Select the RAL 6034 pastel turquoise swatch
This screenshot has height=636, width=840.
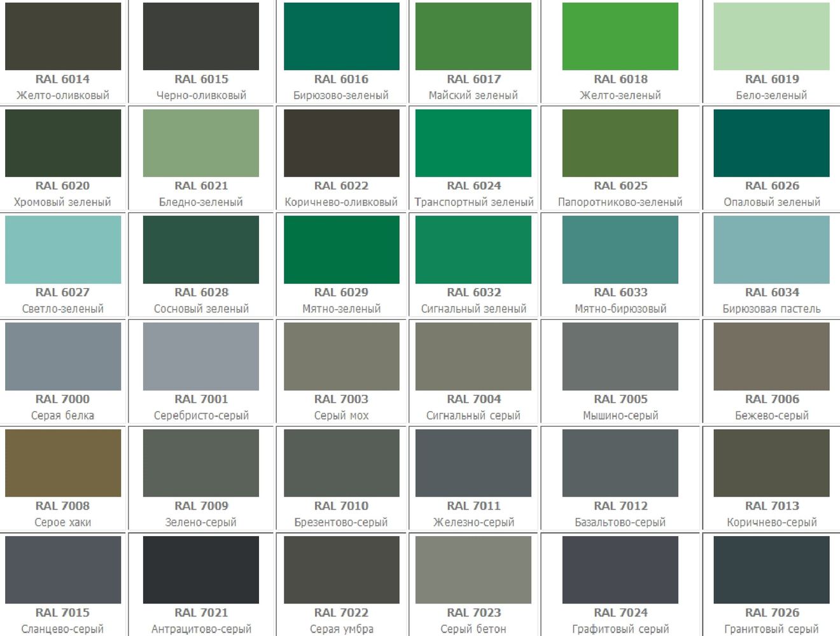tap(771, 249)
